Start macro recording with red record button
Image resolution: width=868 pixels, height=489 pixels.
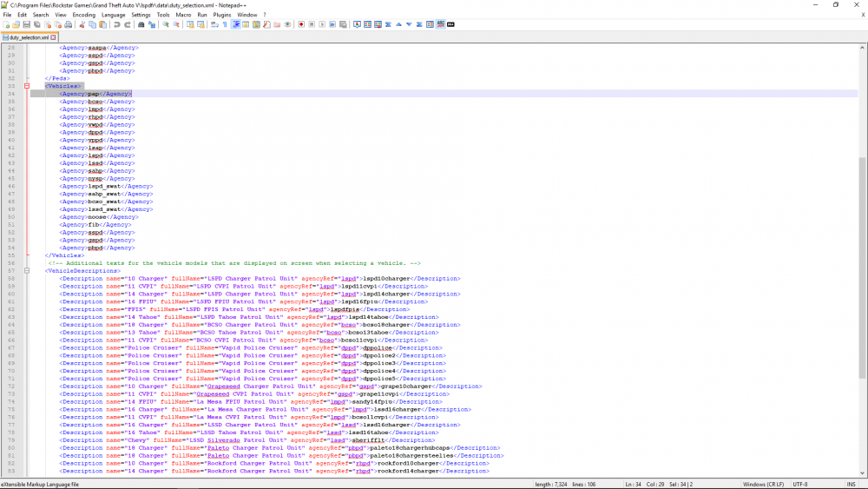click(x=299, y=24)
